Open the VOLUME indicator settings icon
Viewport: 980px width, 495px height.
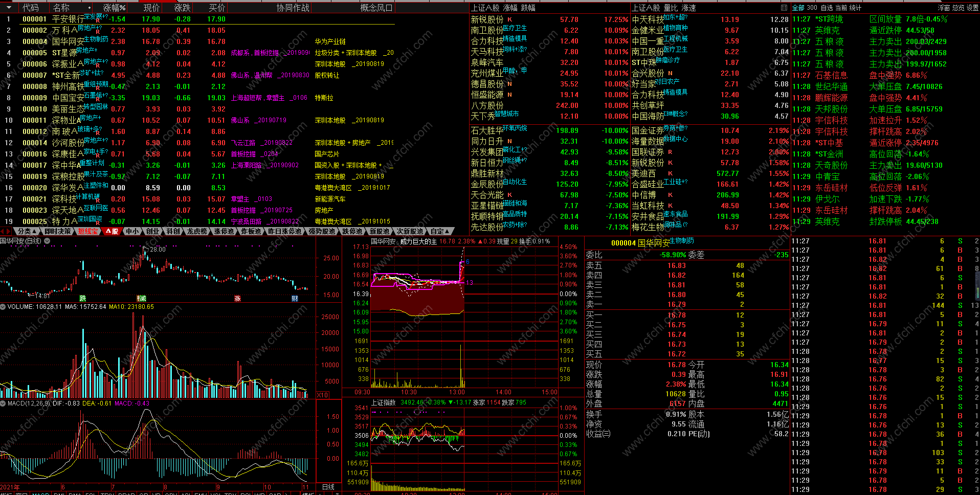(3, 307)
